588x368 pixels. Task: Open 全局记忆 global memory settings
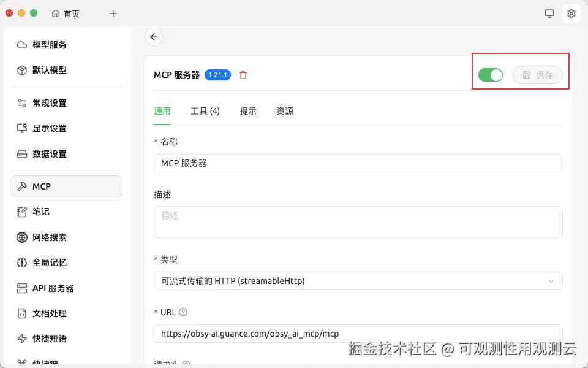pos(66,263)
